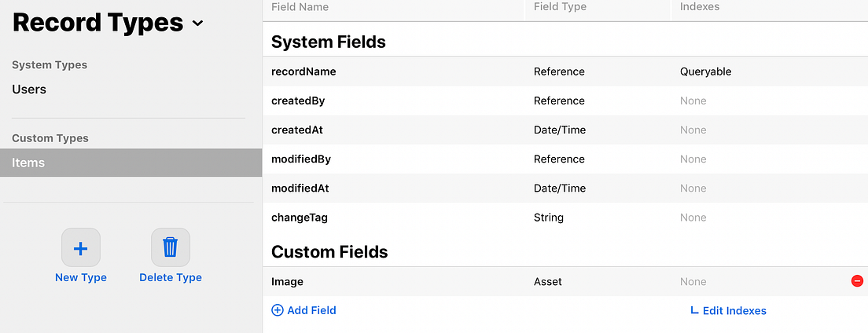Remove the Image field with red minus

pos(857,281)
